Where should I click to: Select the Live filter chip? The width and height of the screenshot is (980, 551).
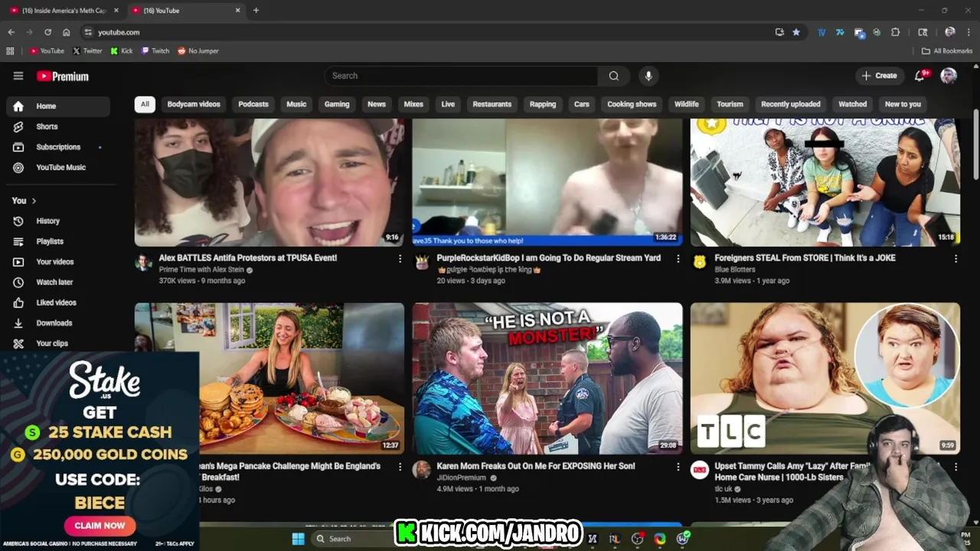click(x=448, y=104)
